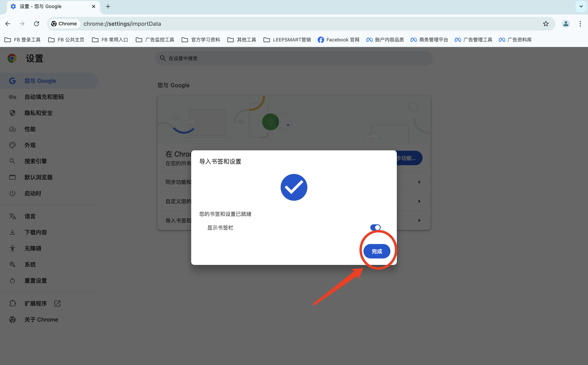
Task: Toggle the 显示书签栏 switch
Action: pos(375,227)
